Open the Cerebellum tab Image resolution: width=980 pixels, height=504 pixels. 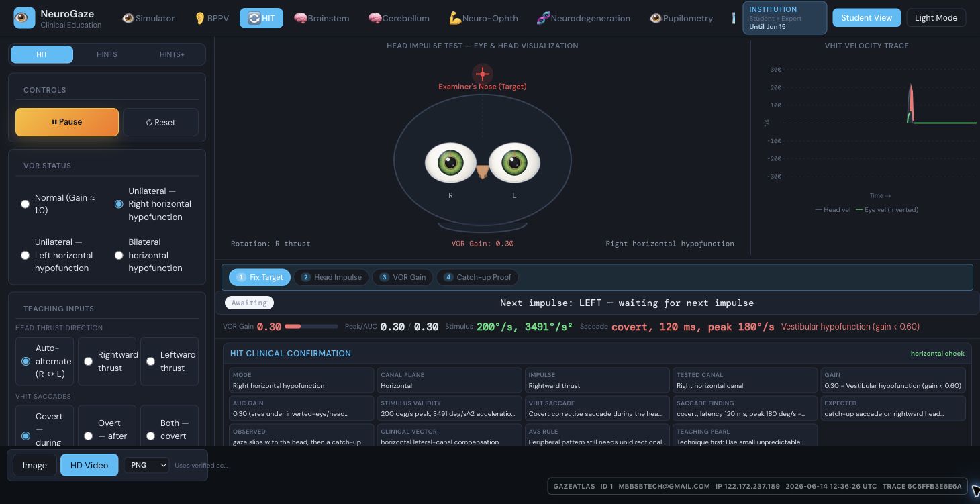398,18
